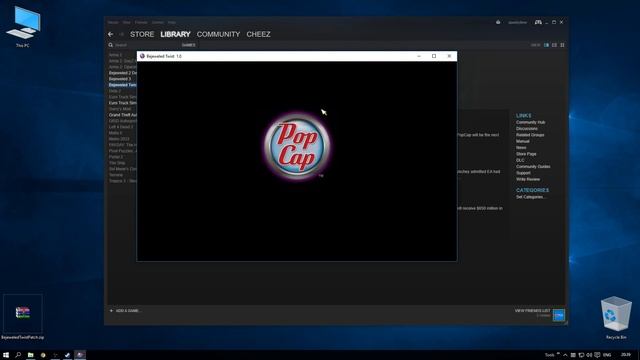
Task: Open the Games menu in Steam
Action: pos(158,22)
